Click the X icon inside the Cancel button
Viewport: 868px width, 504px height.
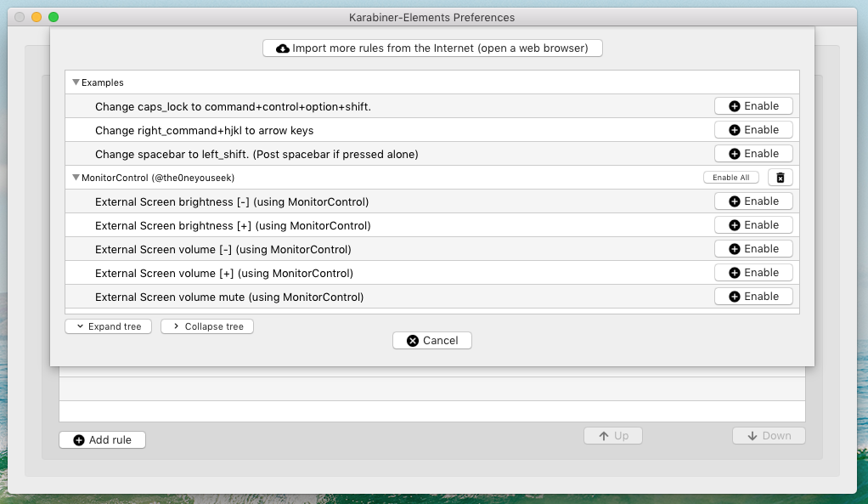pyautogui.click(x=414, y=340)
